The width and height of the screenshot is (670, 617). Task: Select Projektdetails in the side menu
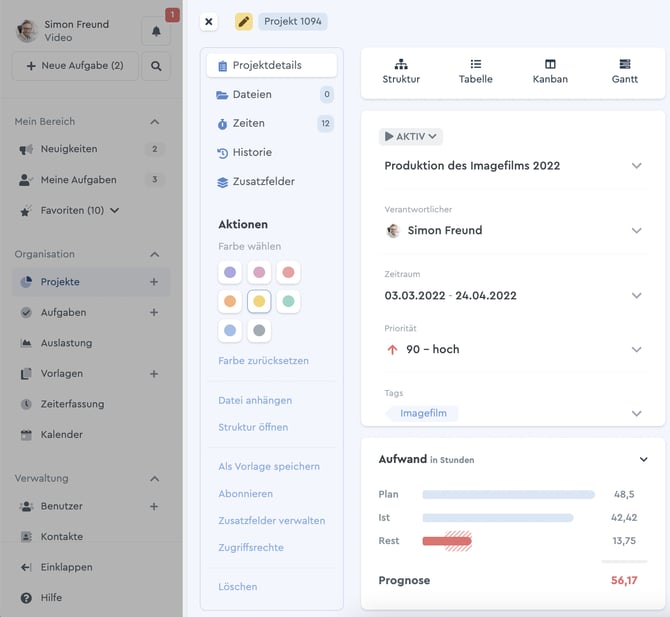pos(271,65)
